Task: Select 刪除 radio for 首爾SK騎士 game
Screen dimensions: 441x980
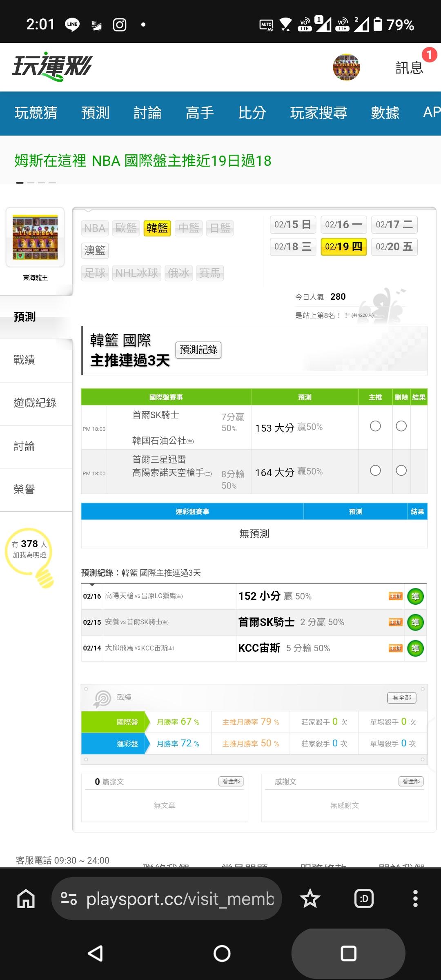Action: [x=401, y=426]
